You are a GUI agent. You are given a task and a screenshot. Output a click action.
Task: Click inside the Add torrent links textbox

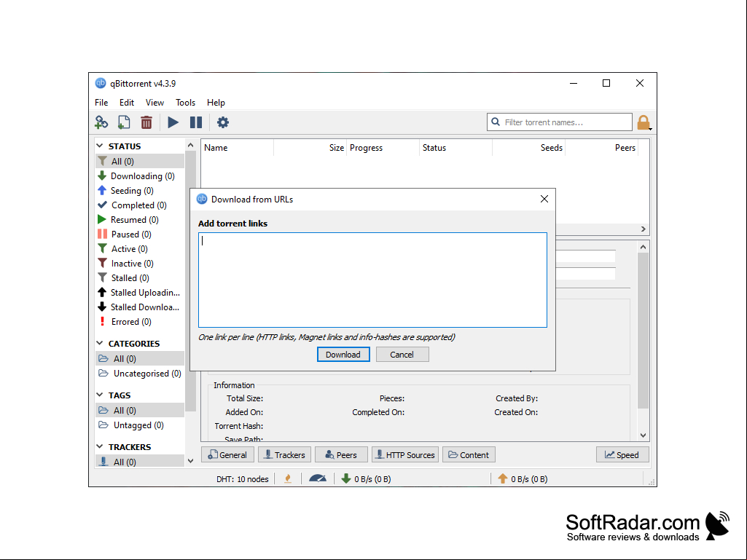[372, 280]
